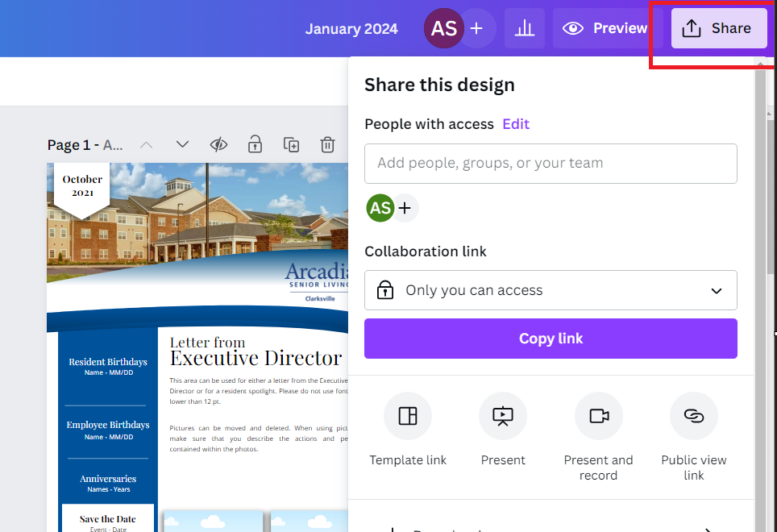Click the Page 1 title label
The width and height of the screenshot is (777, 532).
[85, 145]
